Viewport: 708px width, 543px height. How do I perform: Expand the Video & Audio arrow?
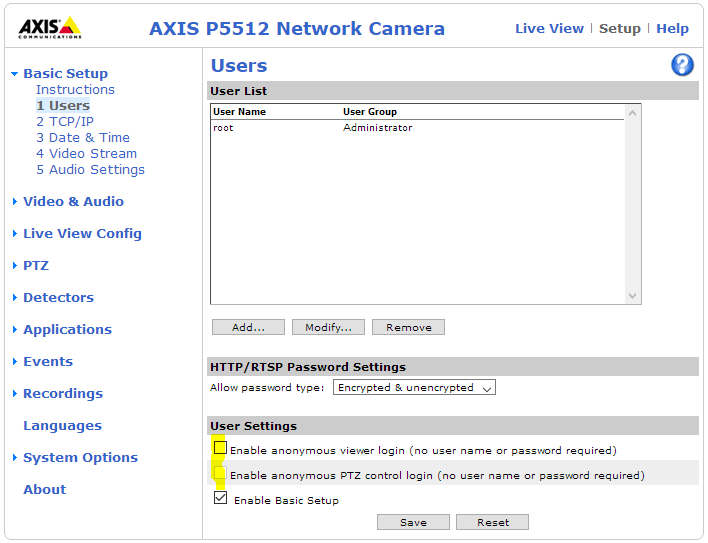pyautogui.click(x=15, y=201)
